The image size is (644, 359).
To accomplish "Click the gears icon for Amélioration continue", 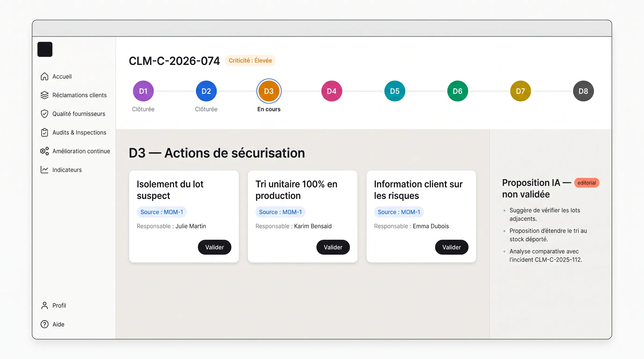I will 44,151.
